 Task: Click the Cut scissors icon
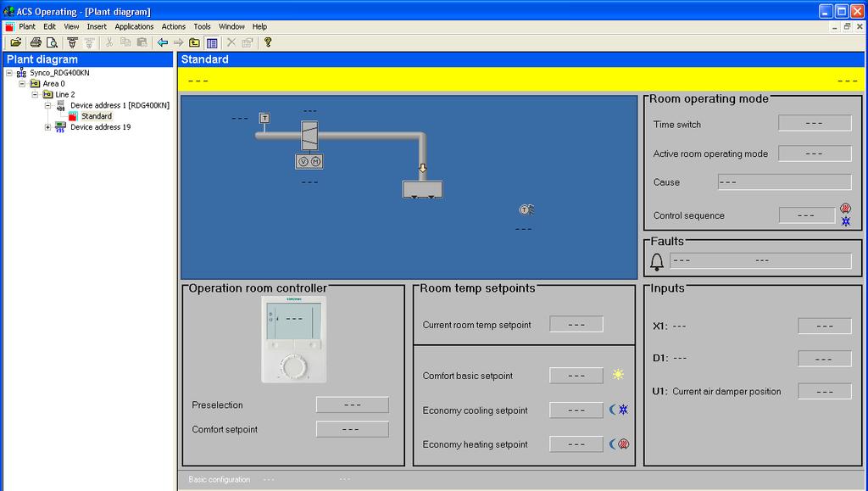pyautogui.click(x=109, y=42)
